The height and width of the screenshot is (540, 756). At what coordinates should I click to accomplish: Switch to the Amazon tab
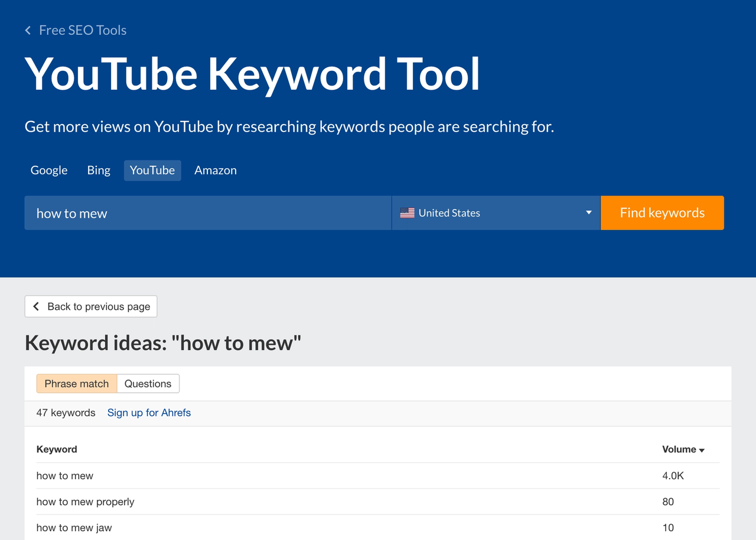coord(216,170)
